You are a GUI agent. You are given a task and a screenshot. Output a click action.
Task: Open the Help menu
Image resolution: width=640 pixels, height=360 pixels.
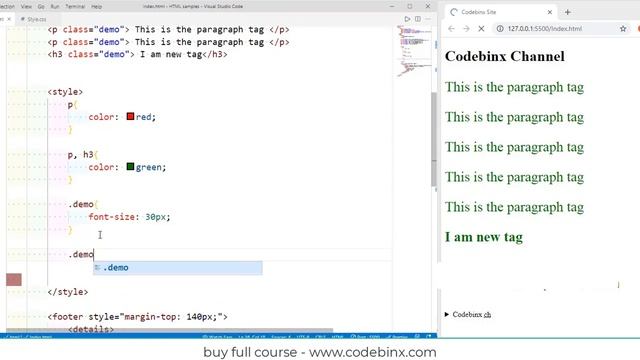pyautogui.click(x=96, y=7)
